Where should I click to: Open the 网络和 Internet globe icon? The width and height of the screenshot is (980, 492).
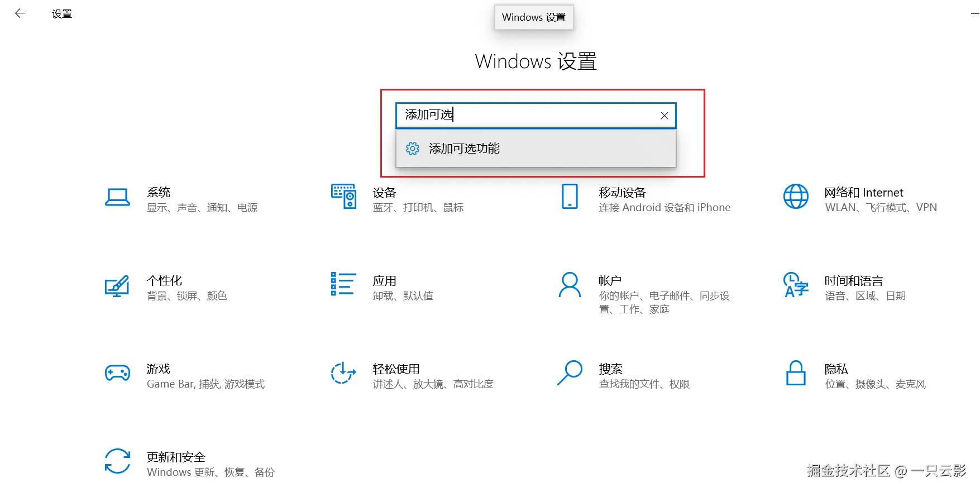coord(796,197)
